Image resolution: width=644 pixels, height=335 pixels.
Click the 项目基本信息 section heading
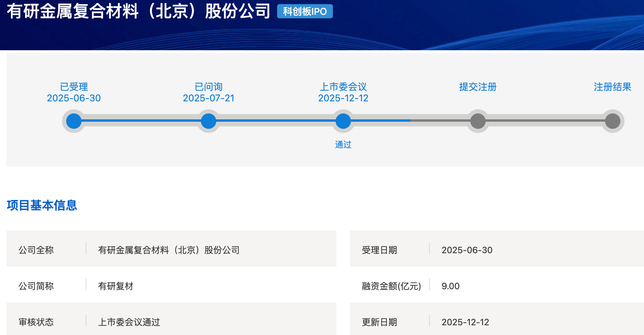click(42, 205)
